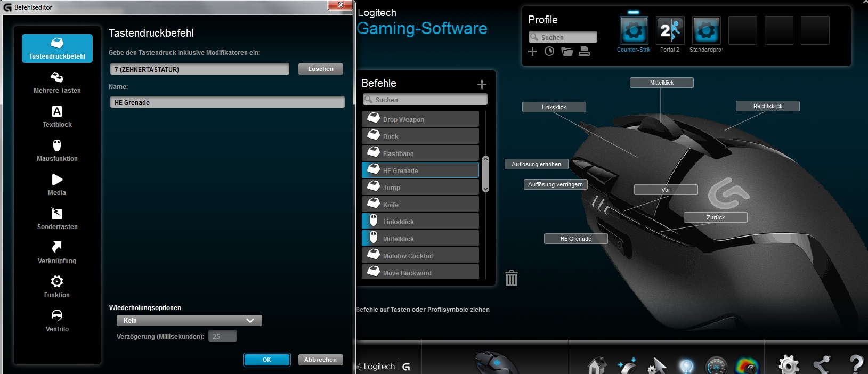Viewport: 868px width, 374px height.
Task: Click the Mittelklick button label on the mouse
Action: 661,83
